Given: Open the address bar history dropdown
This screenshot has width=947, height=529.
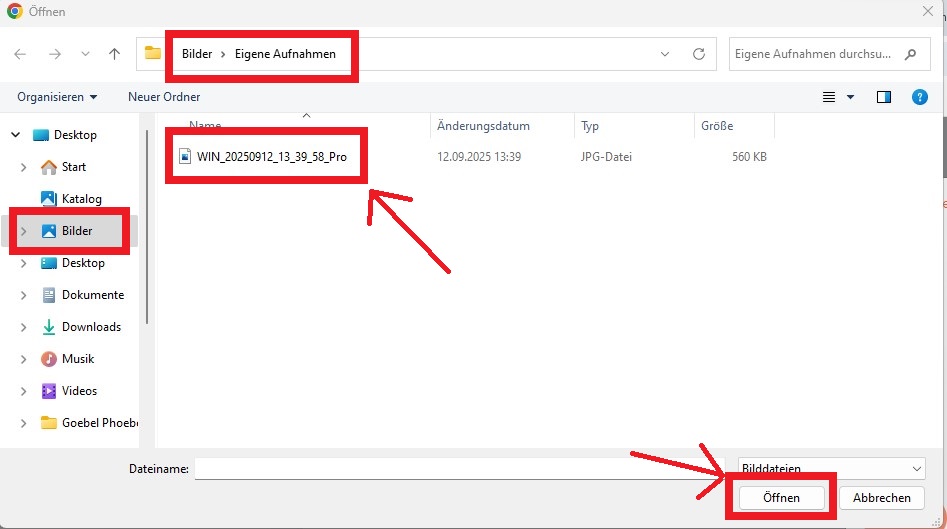Looking at the screenshot, I should [666, 54].
